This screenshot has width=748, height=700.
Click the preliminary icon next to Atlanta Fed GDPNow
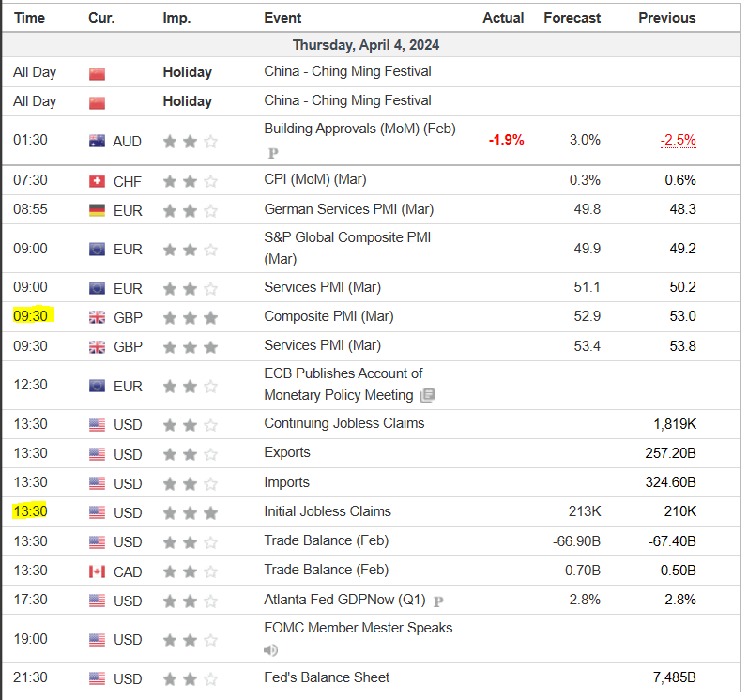pyautogui.click(x=438, y=601)
